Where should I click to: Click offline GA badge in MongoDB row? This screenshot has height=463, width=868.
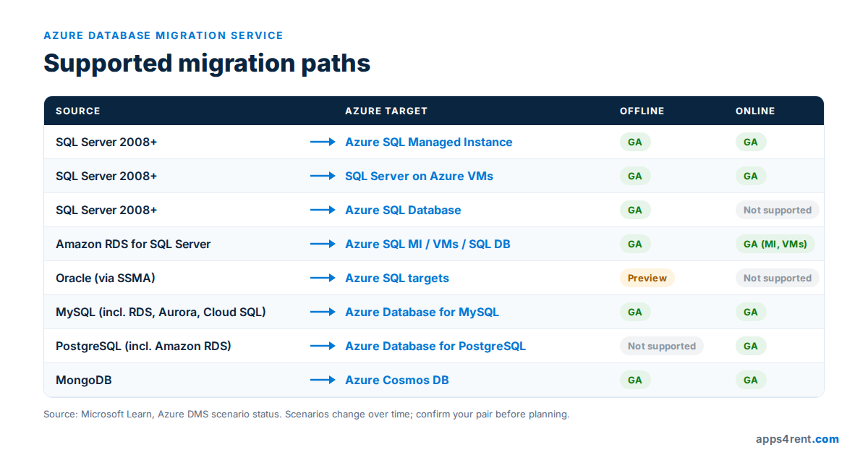click(635, 380)
